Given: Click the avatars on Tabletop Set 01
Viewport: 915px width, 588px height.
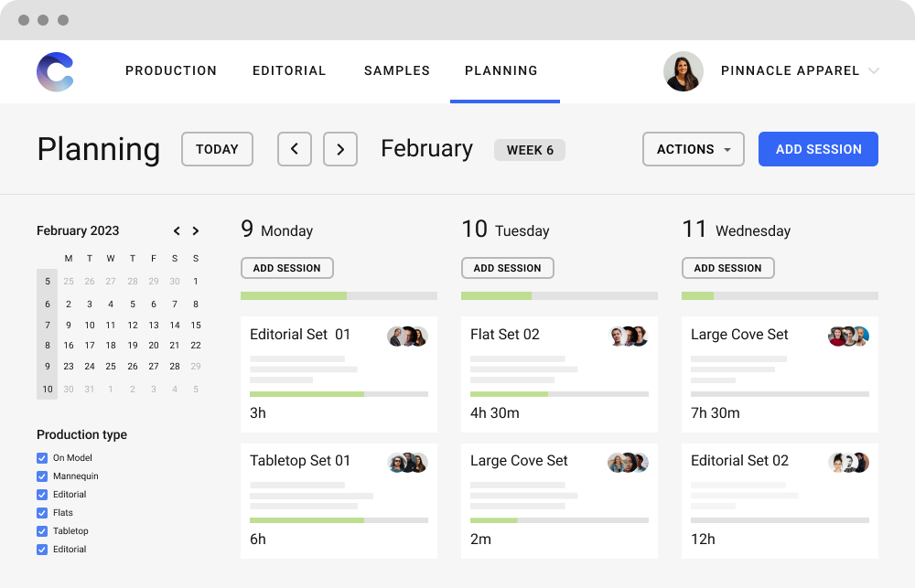Looking at the screenshot, I should [407, 462].
